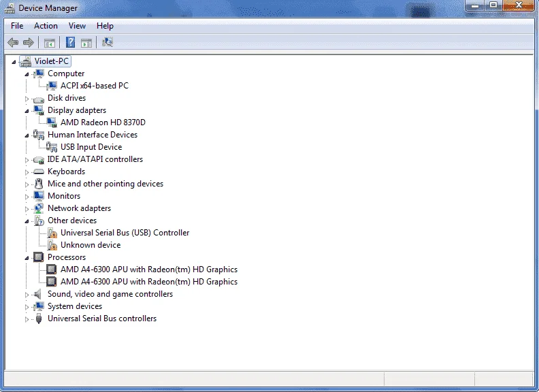Screen dimensions: 539x392
Task: Click the Keyboards category icon
Action: click(39, 171)
